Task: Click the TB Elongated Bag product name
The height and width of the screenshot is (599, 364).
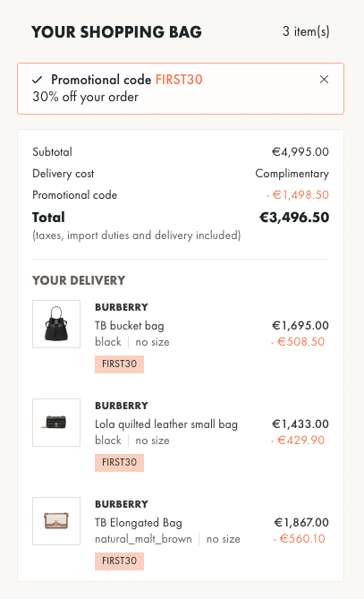Action: [x=139, y=523]
